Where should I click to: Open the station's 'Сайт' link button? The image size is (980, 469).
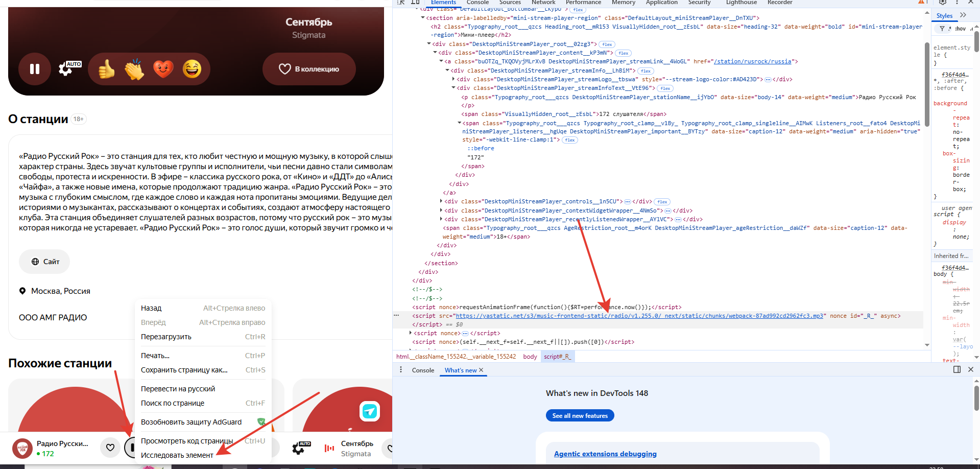pyautogui.click(x=44, y=262)
